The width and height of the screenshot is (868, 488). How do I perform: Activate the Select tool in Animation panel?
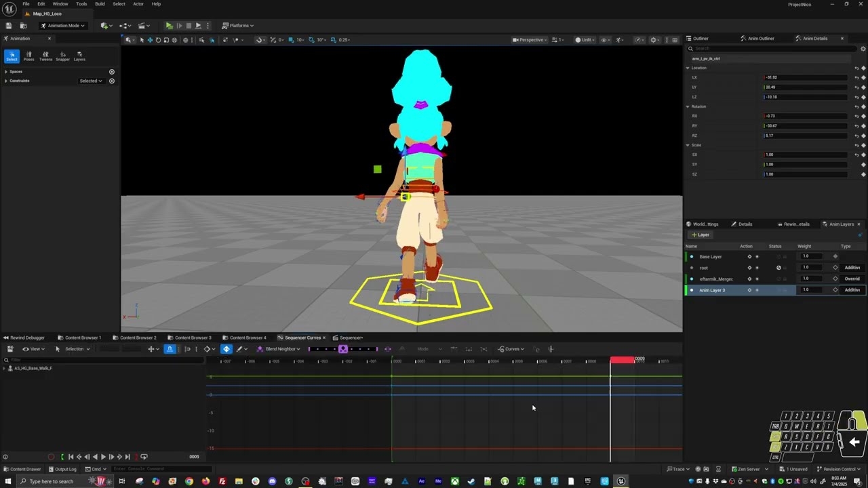(12, 56)
